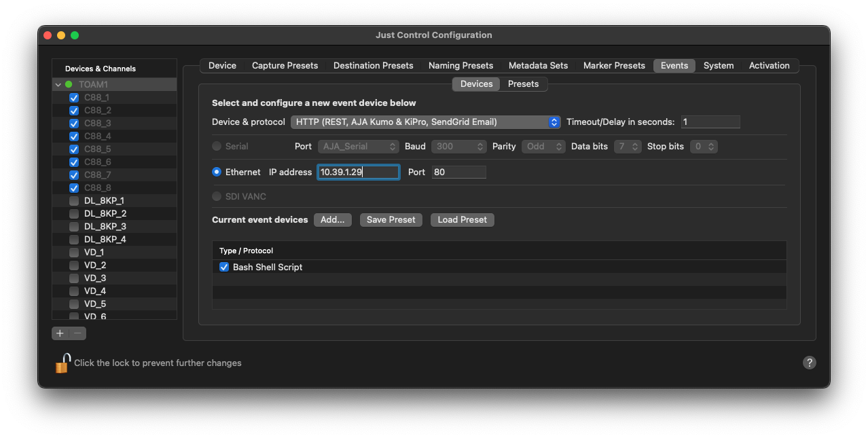Select the SDI VANC radio button

click(217, 197)
